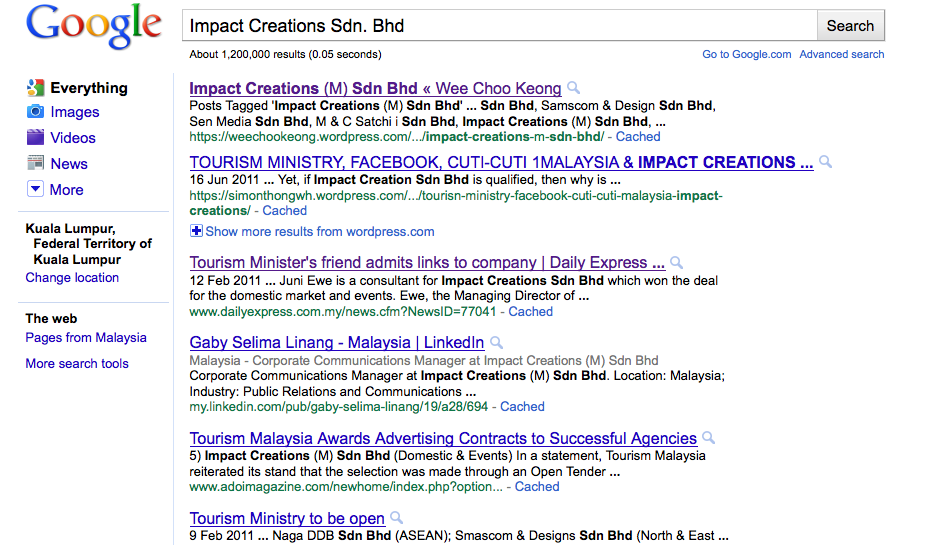Click the Everything search category icon
The image size is (934, 545).
(36, 88)
